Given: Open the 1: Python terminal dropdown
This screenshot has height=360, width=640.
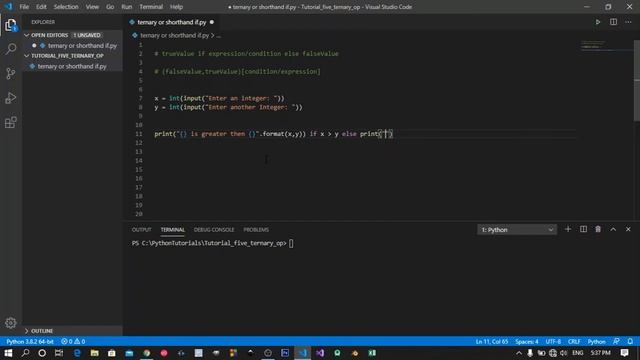Looking at the screenshot, I should coord(517,230).
